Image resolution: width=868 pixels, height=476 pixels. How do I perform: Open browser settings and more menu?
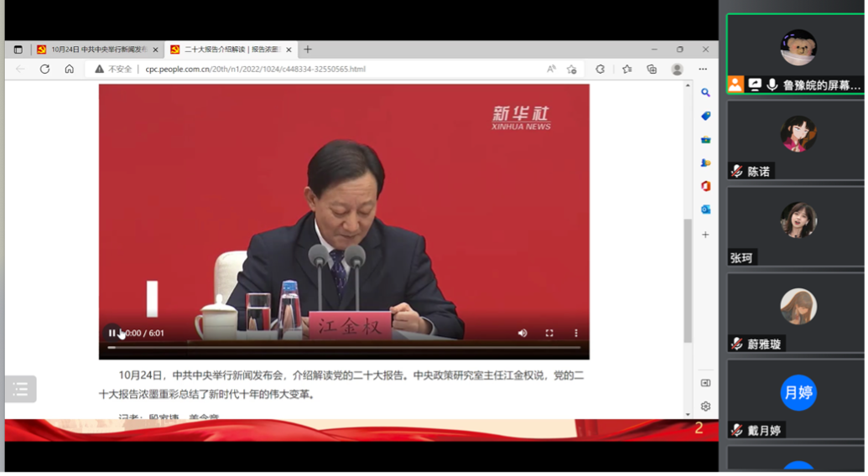(704, 69)
